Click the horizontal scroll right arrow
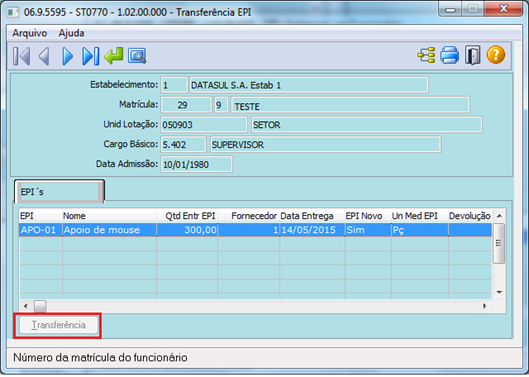Screen dimensions: 529x377 tap(485, 306)
